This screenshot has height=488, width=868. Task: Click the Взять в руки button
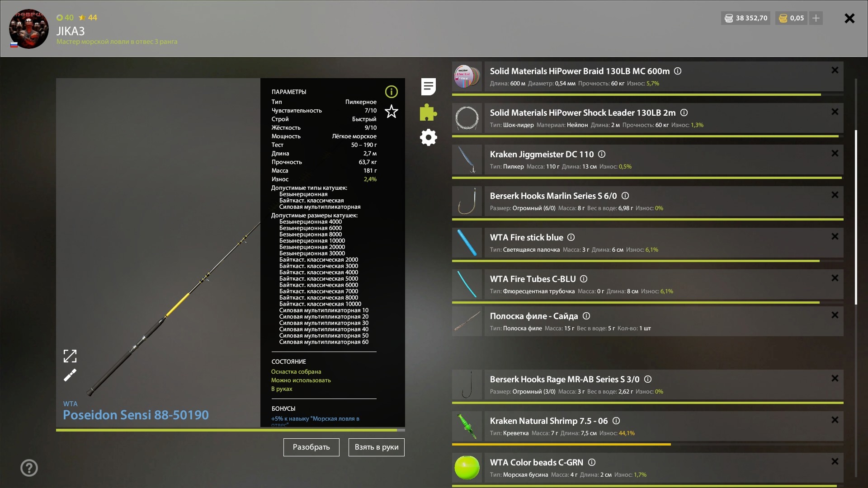(377, 447)
